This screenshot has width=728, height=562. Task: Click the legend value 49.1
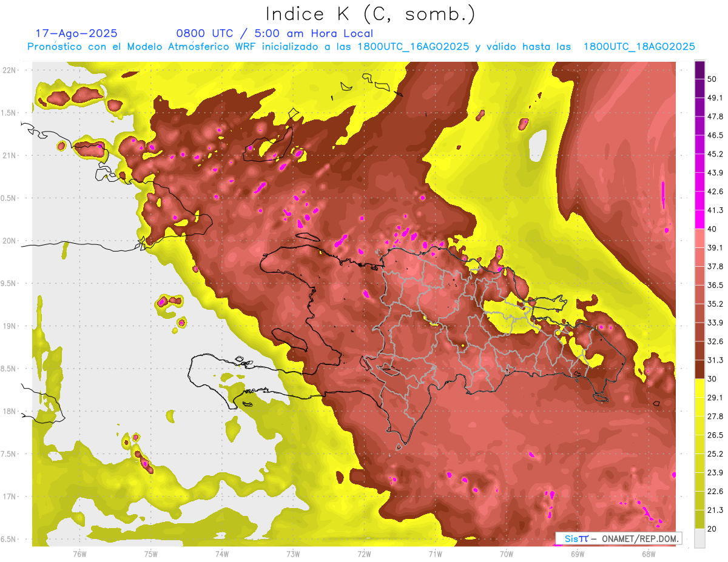715,98
